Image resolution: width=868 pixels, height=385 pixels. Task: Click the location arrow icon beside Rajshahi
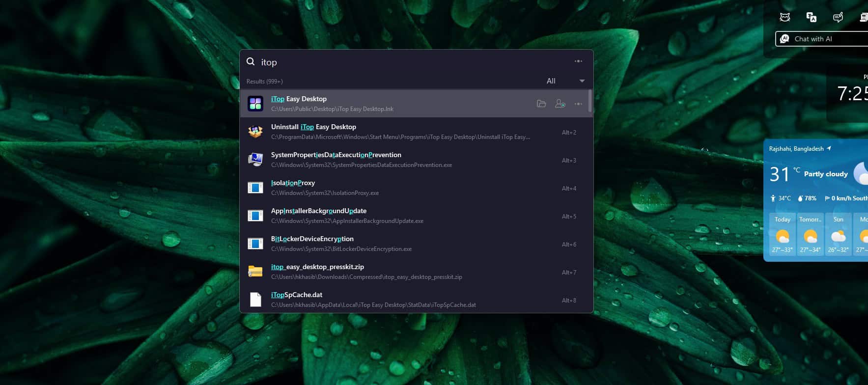coord(829,148)
